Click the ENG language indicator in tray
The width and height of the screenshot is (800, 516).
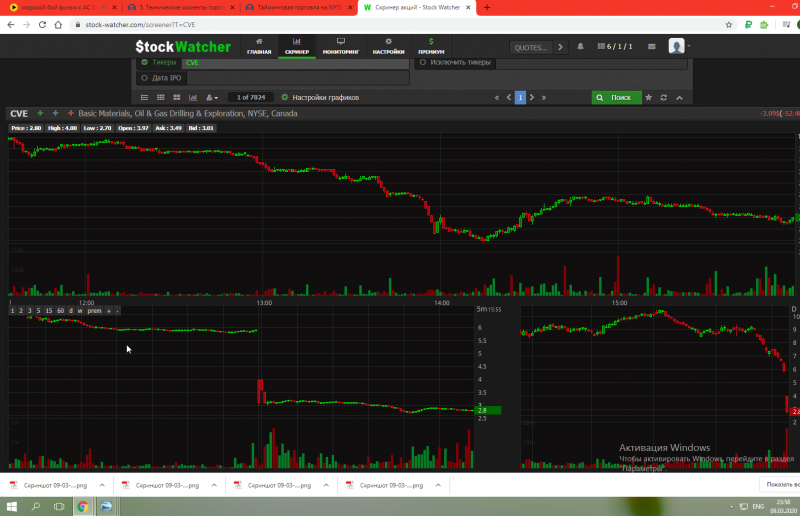(x=758, y=506)
